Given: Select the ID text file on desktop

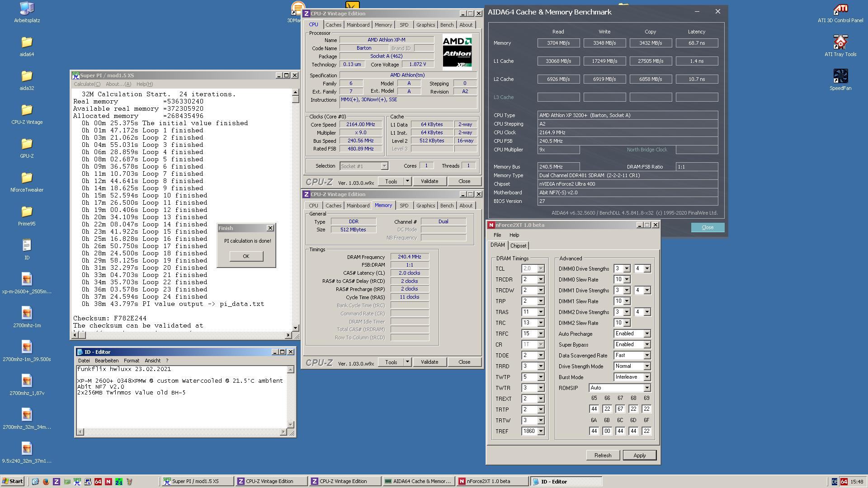Looking at the screenshot, I should click(x=27, y=249).
